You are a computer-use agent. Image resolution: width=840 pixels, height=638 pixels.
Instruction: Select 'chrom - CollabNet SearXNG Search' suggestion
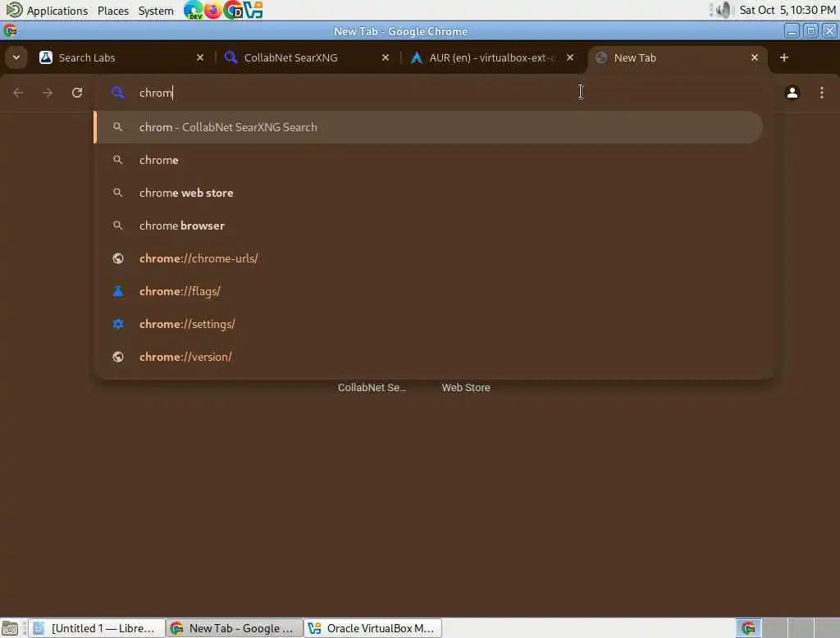click(428, 127)
